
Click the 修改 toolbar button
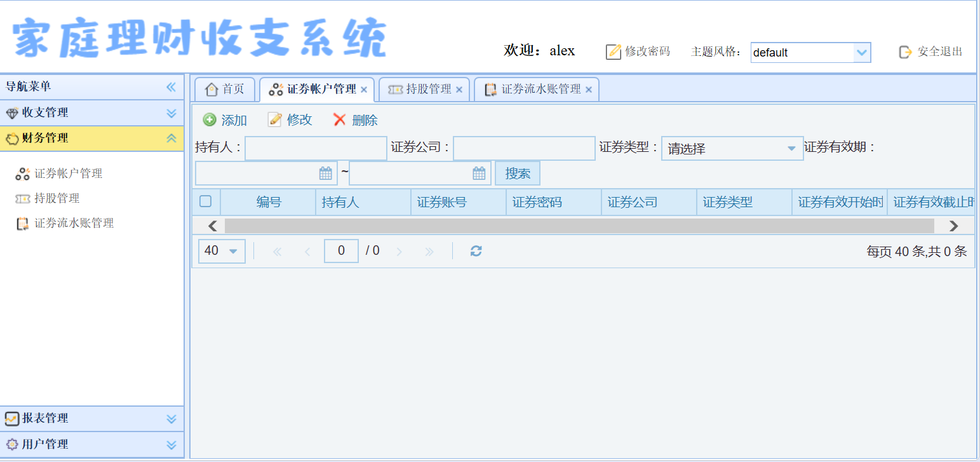(290, 120)
